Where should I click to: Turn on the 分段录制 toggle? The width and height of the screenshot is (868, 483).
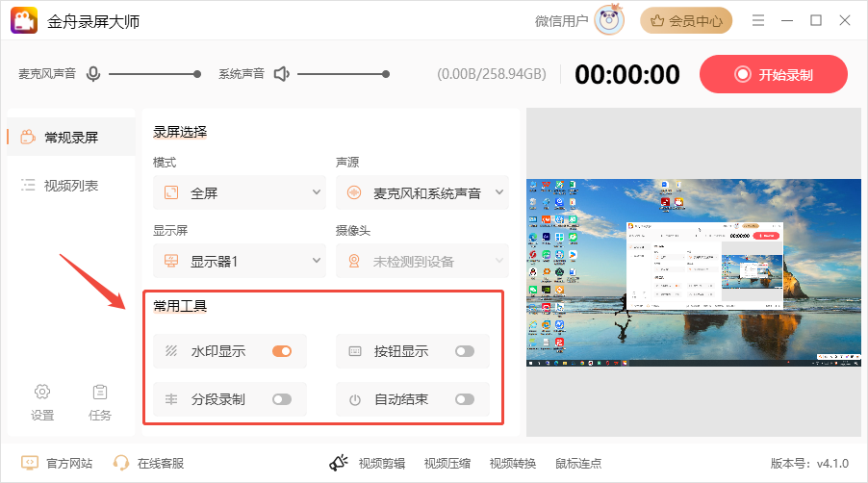click(x=282, y=399)
